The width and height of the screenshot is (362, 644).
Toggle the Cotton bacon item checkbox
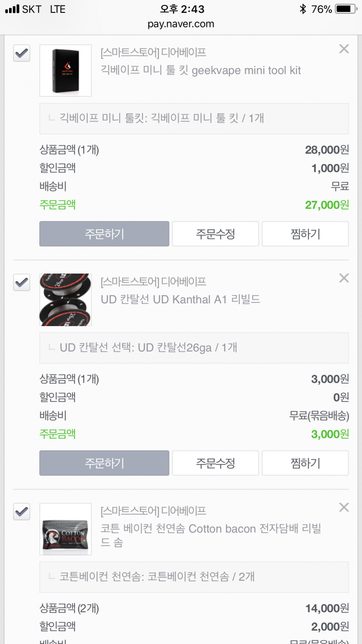(x=22, y=512)
